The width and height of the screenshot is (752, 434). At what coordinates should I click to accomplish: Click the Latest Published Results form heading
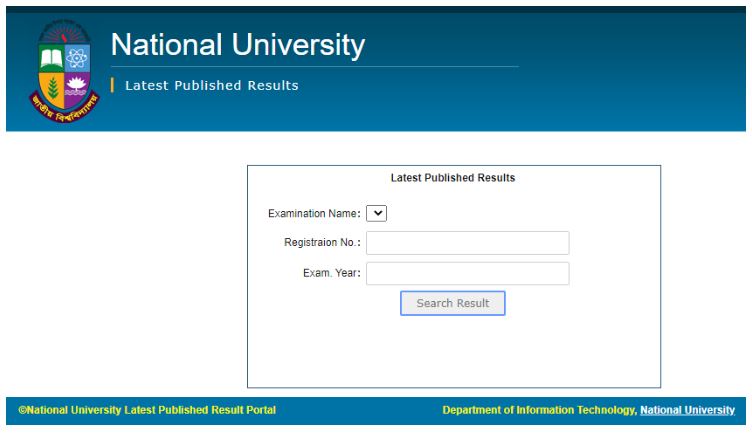click(x=452, y=178)
